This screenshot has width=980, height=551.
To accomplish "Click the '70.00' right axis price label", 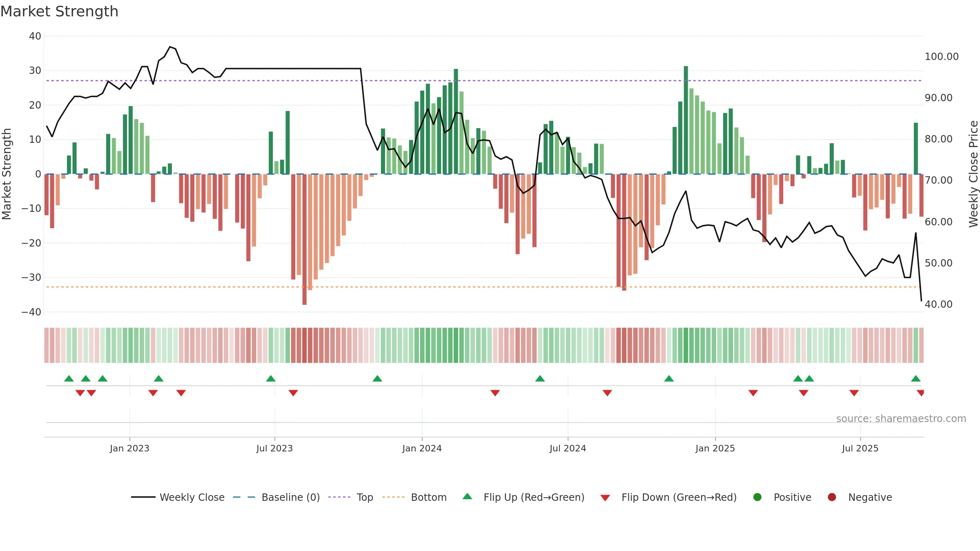I will [x=938, y=180].
